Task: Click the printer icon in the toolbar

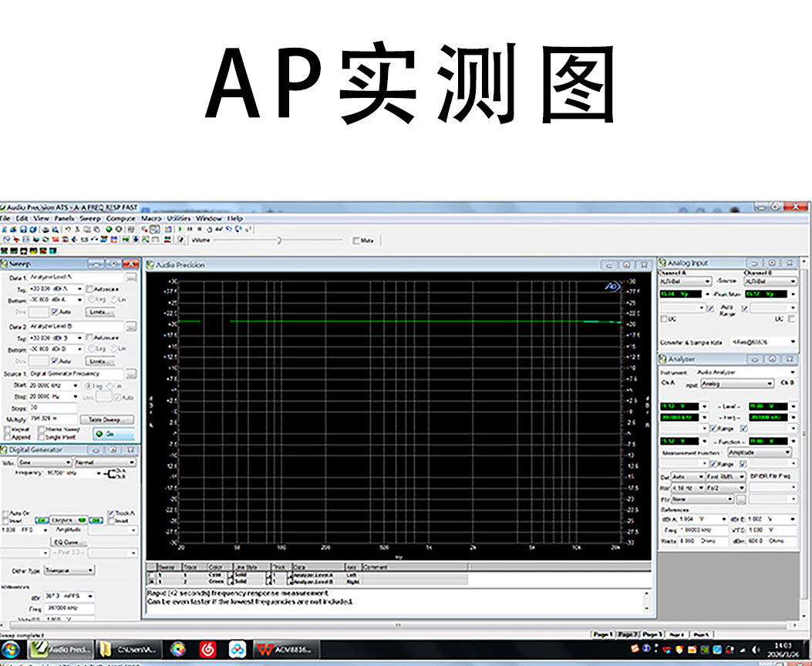Action: pos(45,229)
